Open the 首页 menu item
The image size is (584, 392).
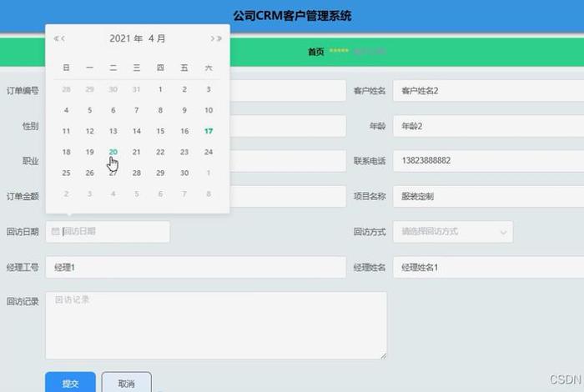pos(316,52)
